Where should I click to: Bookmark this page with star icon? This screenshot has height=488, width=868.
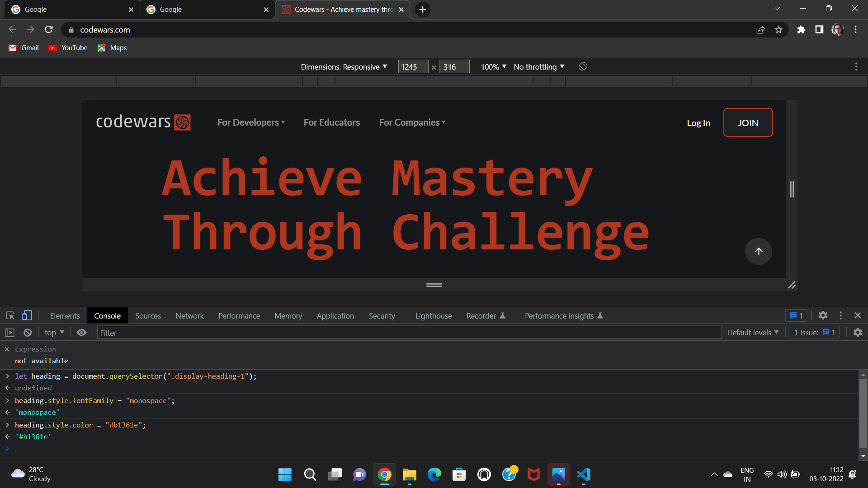pyautogui.click(x=778, y=30)
